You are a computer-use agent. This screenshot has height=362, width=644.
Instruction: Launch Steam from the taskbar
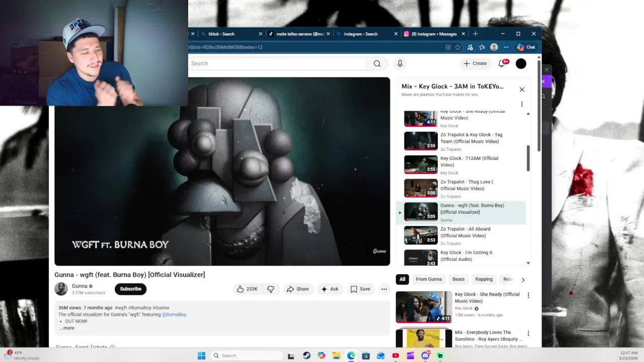[306, 355]
